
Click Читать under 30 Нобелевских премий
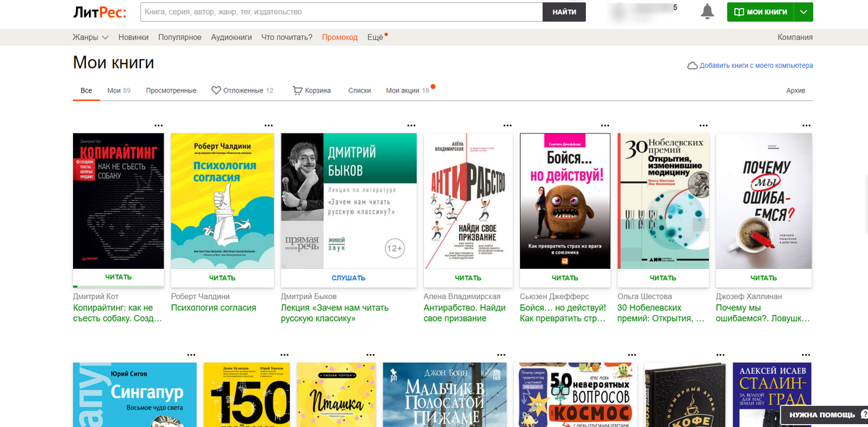663,278
